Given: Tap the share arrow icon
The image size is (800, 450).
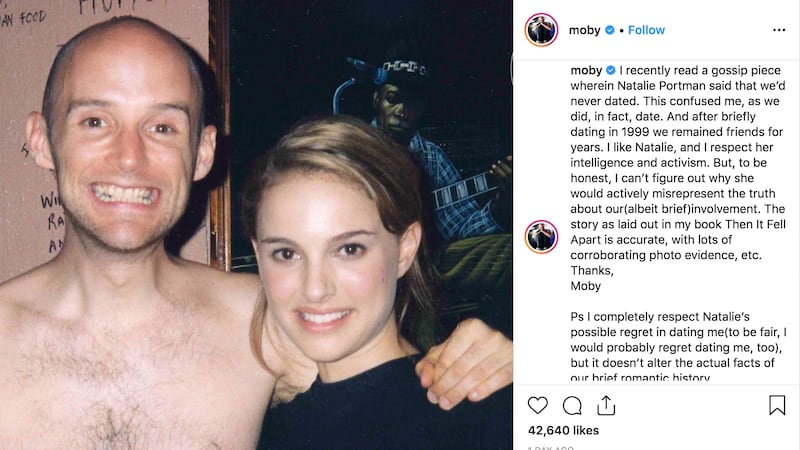Looking at the screenshot, I should [x=606, y=405].
